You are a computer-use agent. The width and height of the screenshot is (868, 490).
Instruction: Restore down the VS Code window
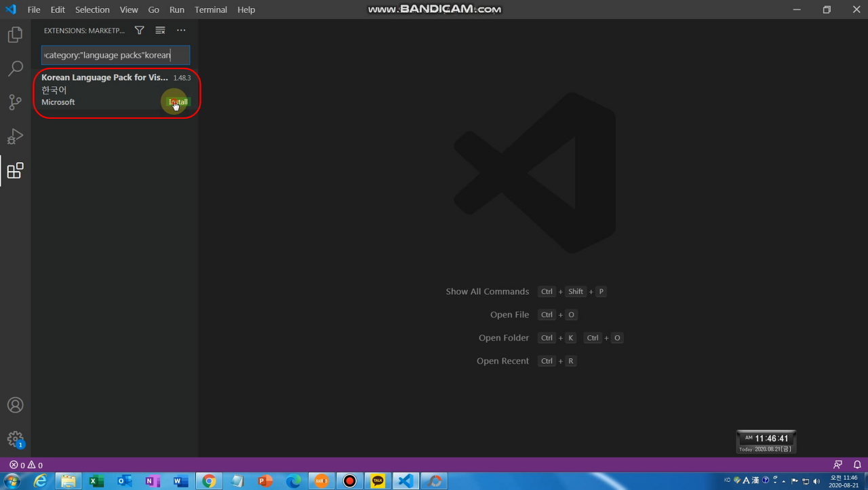(827, 10)
